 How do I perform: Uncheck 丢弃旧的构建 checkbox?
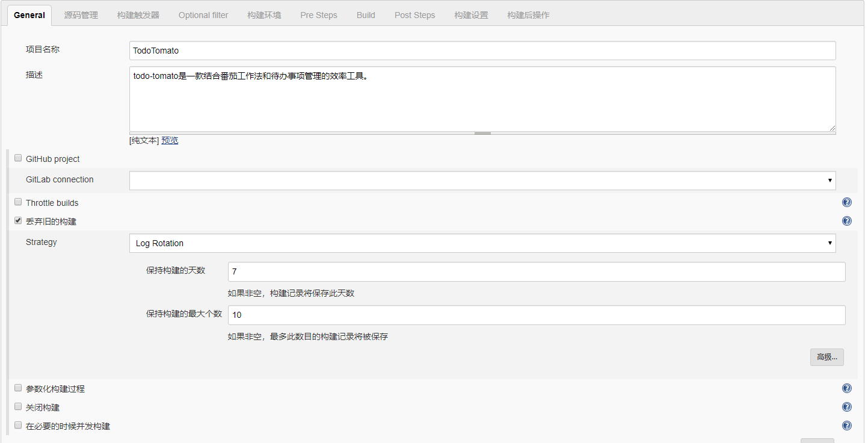tap(18, 221)
